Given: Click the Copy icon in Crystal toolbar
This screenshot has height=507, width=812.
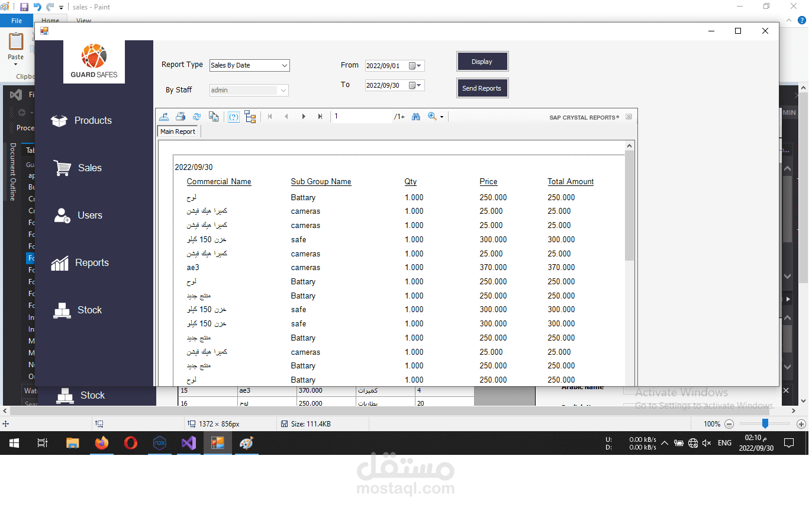Looking at the screenshot, I should click(214, 117).
